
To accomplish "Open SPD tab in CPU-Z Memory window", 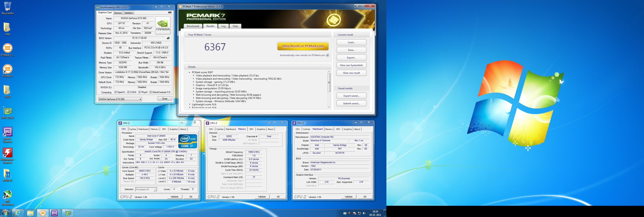I will pyautogui.click(x=251, y=129).
